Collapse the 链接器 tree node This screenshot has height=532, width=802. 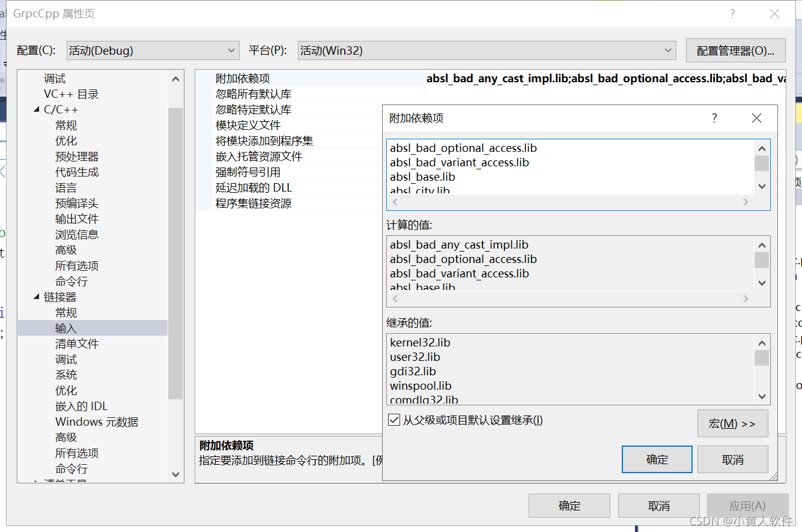37,297
